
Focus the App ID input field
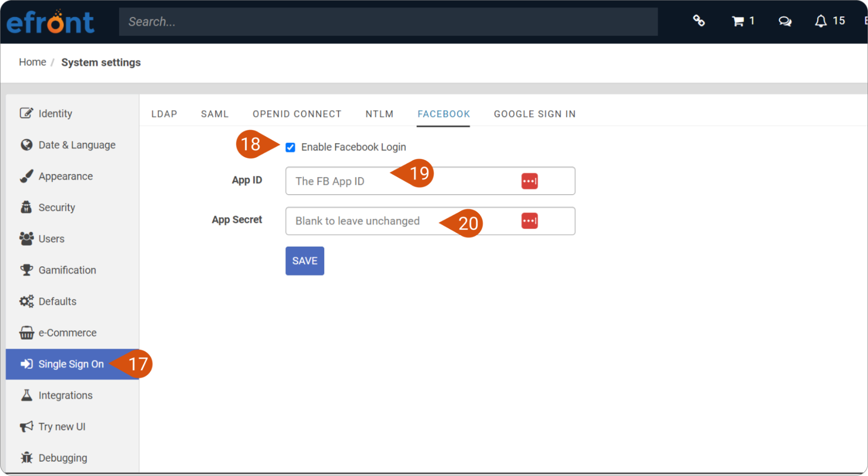coord(430,181)
